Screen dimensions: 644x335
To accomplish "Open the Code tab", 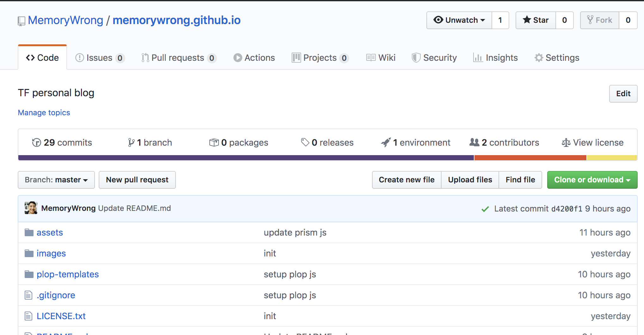I will (x=42, y=58).
